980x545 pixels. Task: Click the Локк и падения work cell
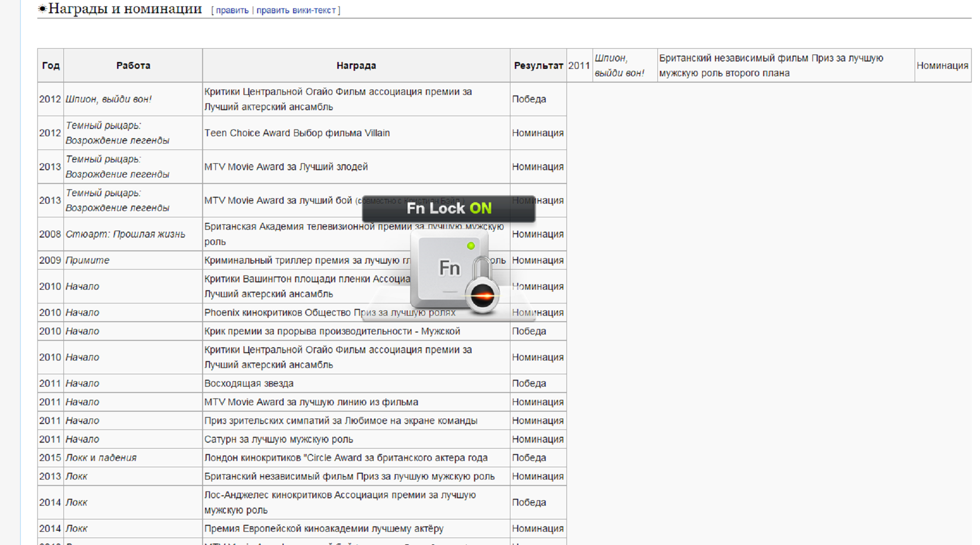click(101, 457)
